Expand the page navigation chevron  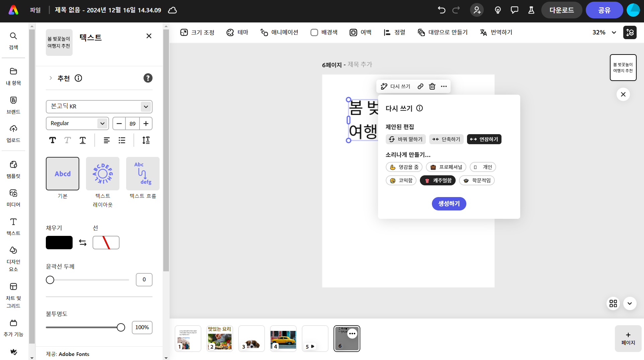(x=630, y=303)
